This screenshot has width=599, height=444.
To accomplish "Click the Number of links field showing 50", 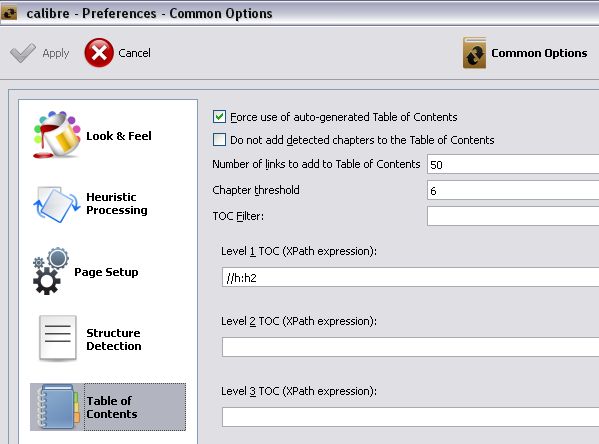I will pyautogui.click(x=513, y=164).
